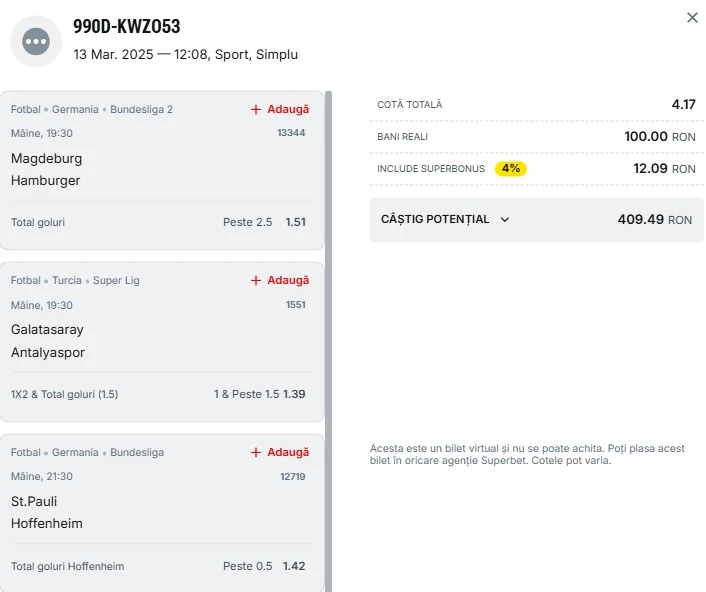Click the plus icon for Galatasaray match
706x592 pixels.
[x=256, y=280]
